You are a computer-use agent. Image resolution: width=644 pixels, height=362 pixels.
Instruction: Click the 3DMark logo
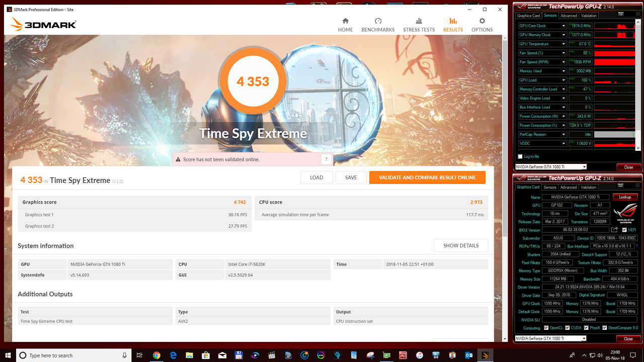click(43, 25)
